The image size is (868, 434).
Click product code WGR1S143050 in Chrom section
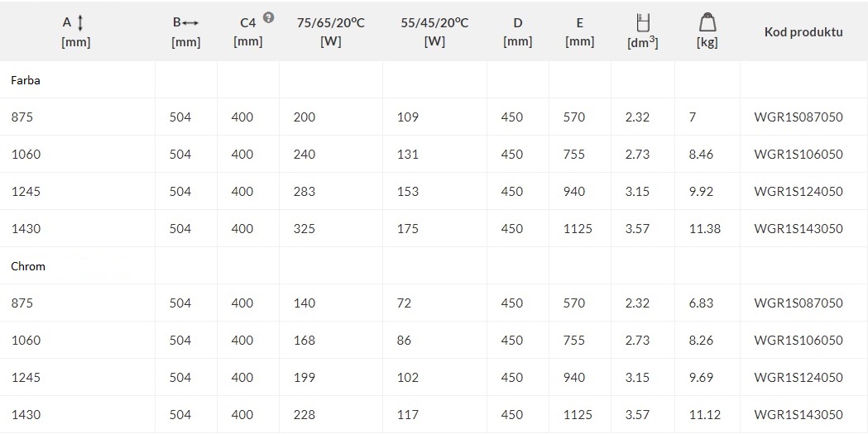point(798,415)
